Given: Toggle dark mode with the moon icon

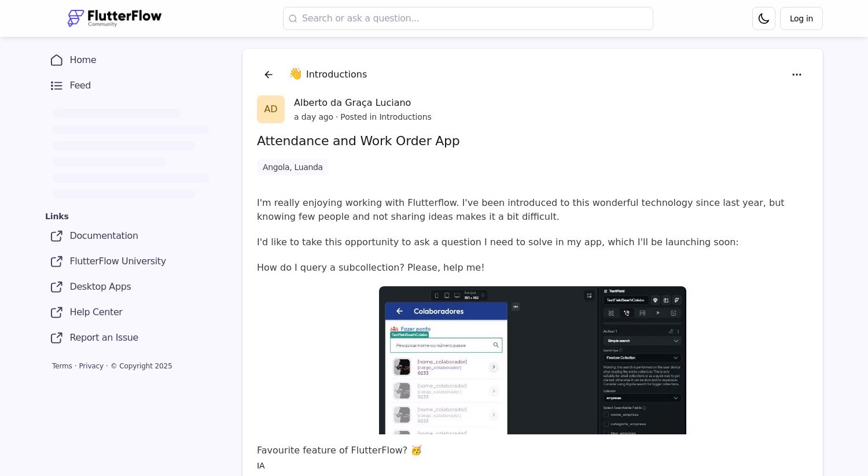Looking at the screenshot, I should tap(763, 19).
